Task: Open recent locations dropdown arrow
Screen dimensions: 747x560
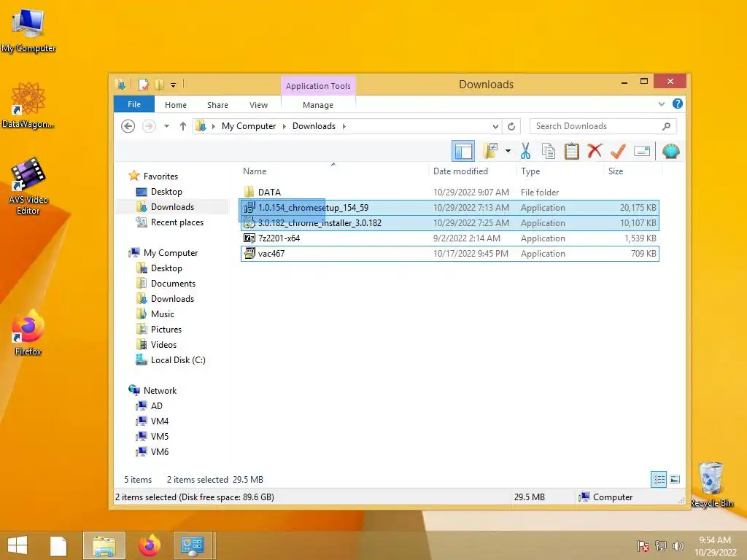Action: (x=166, y=126)
